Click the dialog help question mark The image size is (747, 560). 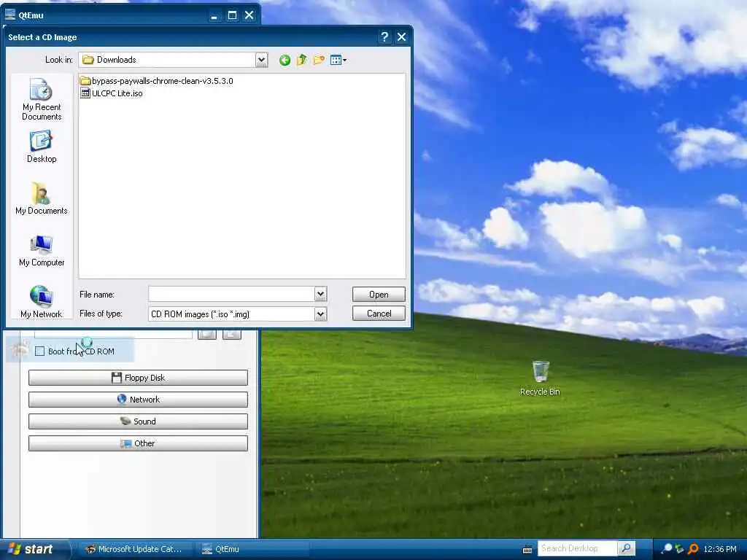384,37
